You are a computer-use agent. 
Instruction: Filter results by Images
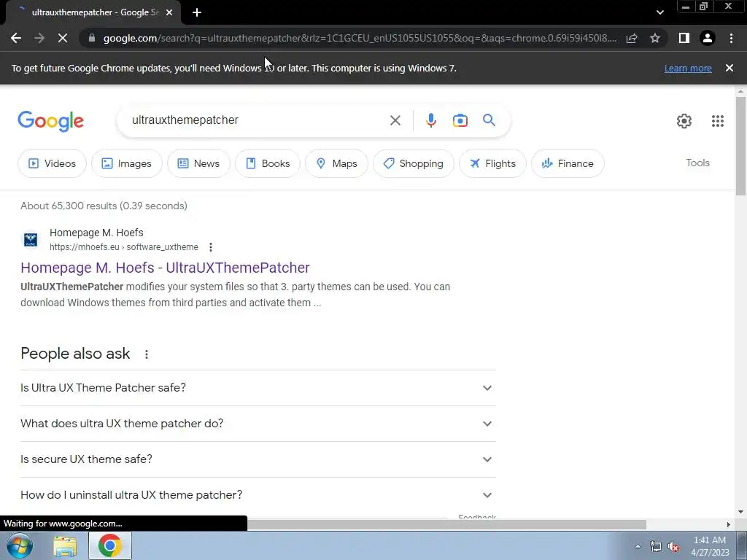127,163
